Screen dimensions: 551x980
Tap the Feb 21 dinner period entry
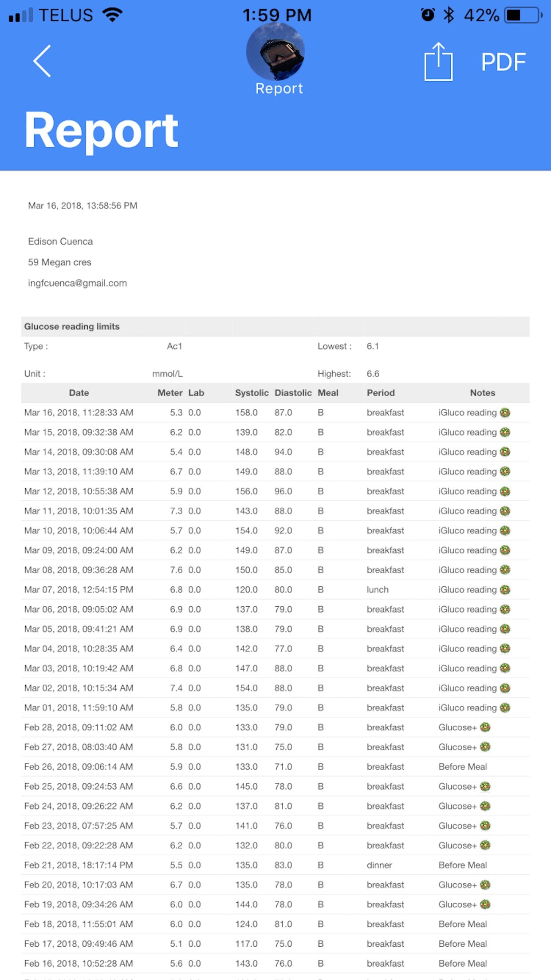point(379,865)
